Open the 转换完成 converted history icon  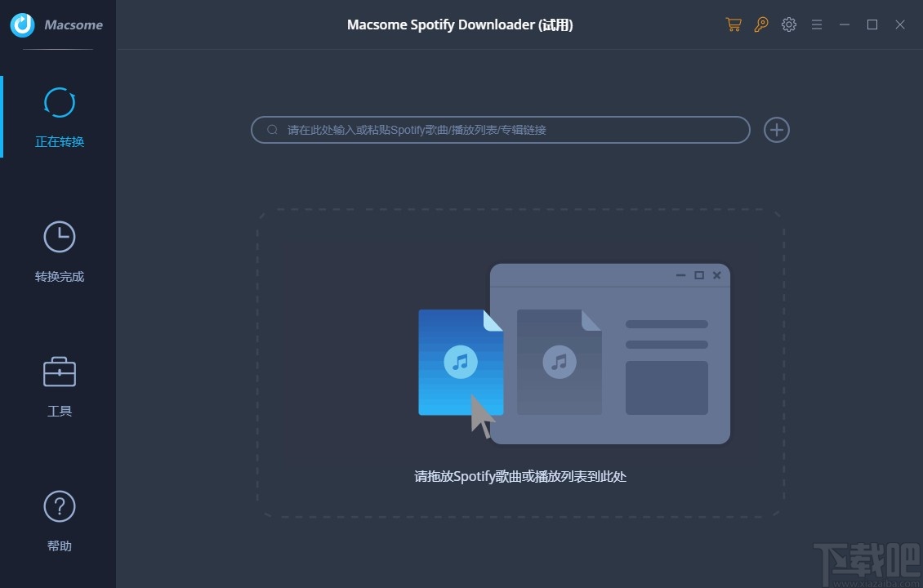pos(59,237)
